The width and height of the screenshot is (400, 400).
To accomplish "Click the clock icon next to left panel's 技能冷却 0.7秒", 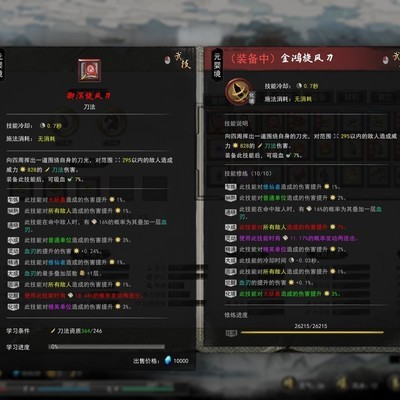I will pyautogui.click(x=42, y=126).
